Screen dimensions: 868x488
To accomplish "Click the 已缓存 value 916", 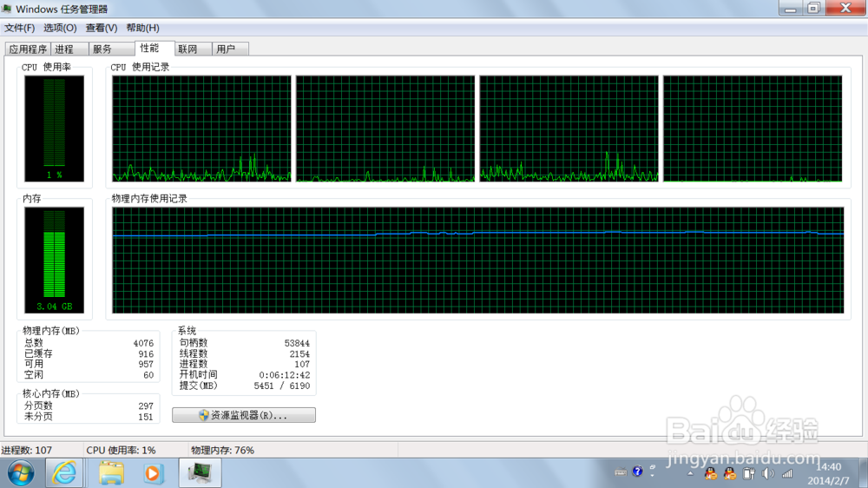I will [x=146, y=354].
